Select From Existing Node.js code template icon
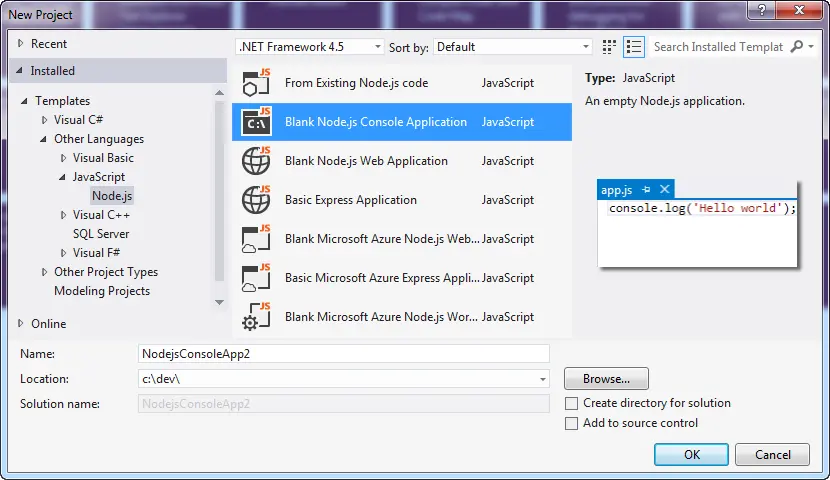The height and width of the screenshot is (480, 830). 256,83
